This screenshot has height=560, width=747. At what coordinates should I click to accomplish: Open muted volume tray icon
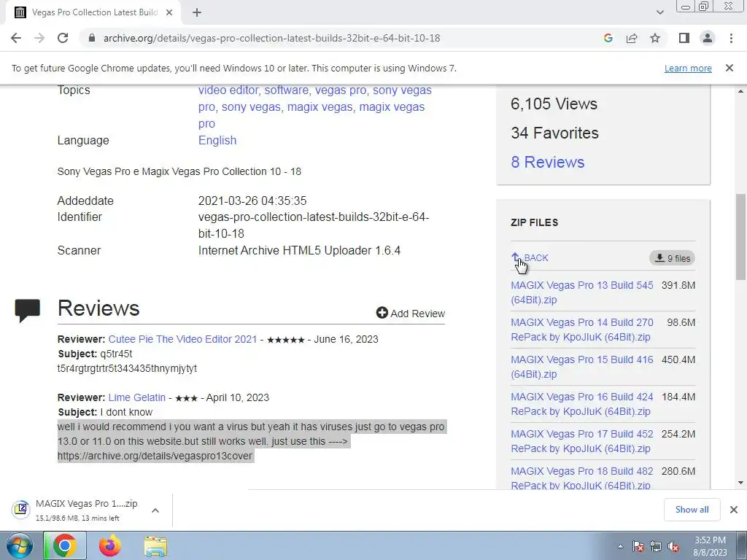[673, 546]
